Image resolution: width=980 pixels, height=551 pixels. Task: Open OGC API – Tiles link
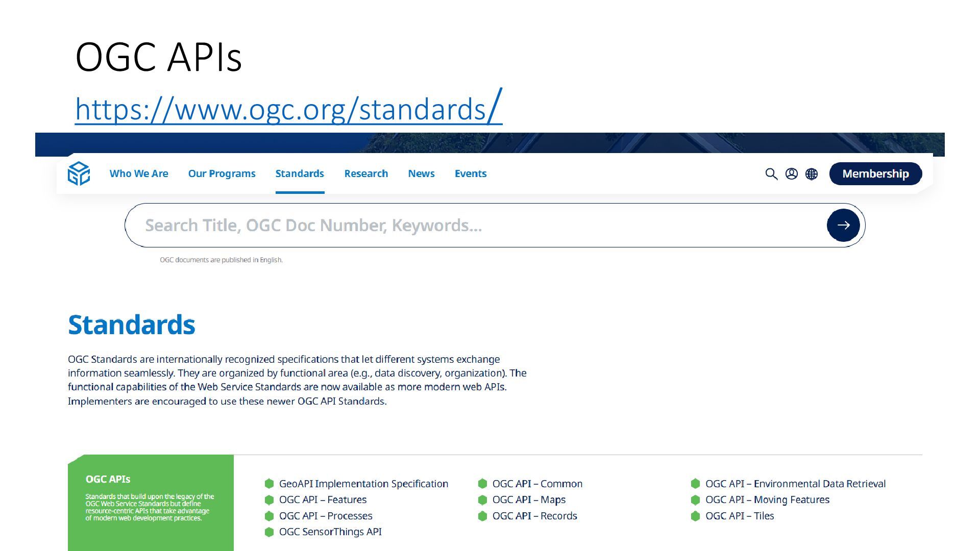click(740, 516)
